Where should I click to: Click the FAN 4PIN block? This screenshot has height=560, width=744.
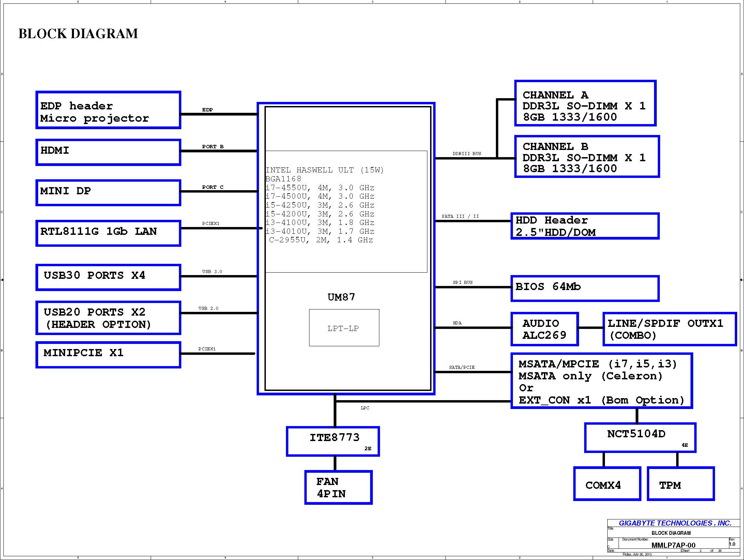coord(338,487)
